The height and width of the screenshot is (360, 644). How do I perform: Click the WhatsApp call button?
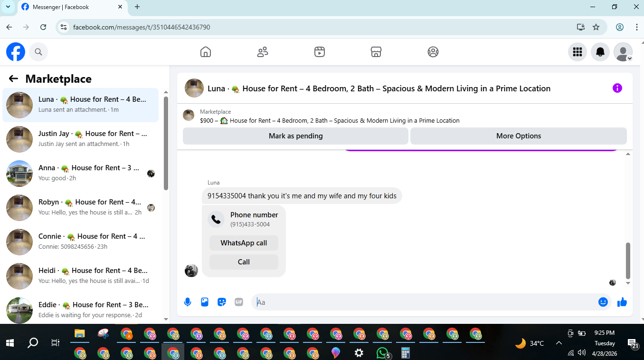(244, 243)
